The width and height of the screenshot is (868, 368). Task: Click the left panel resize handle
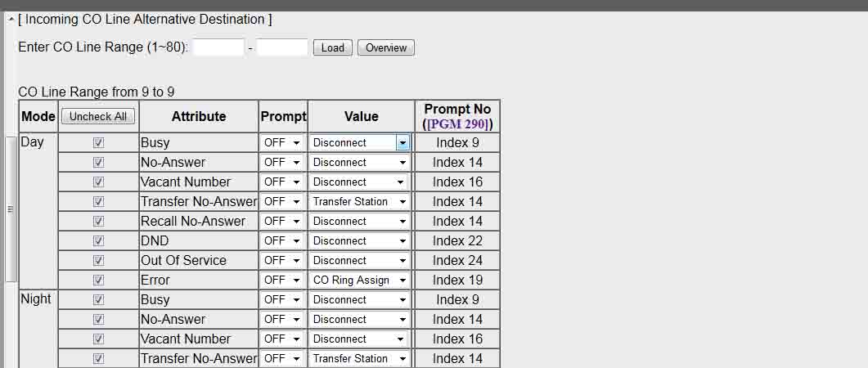tap(10, 209)
